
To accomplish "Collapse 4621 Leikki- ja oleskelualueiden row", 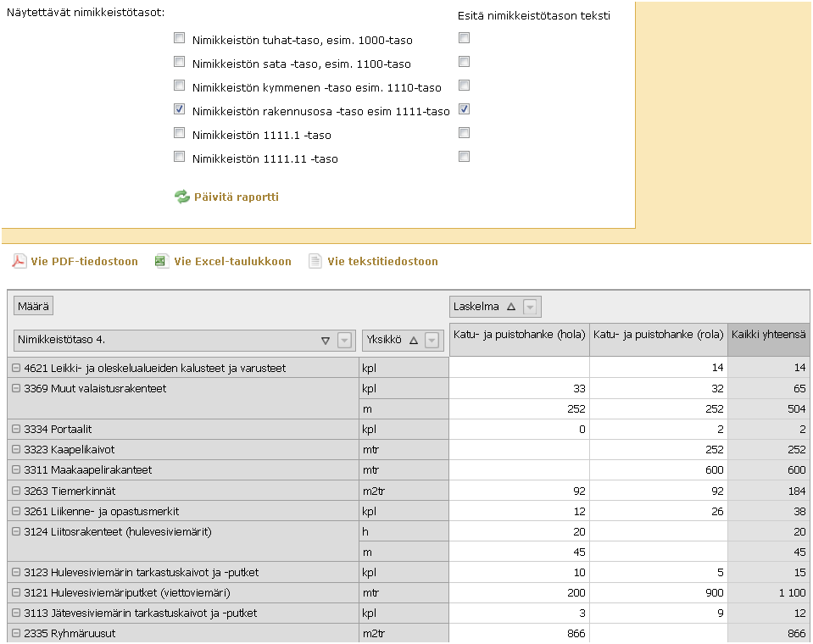I will 16,368.
